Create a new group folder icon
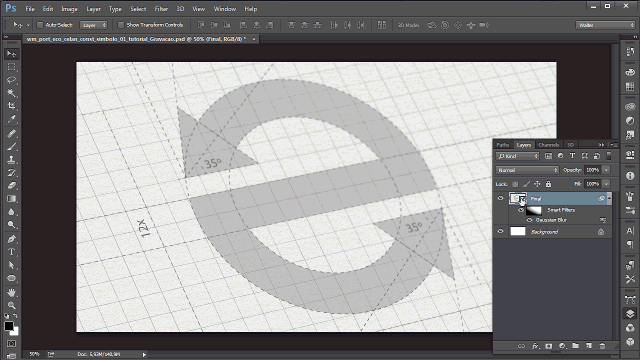640x360 pixels. click(x=576, y=346)
